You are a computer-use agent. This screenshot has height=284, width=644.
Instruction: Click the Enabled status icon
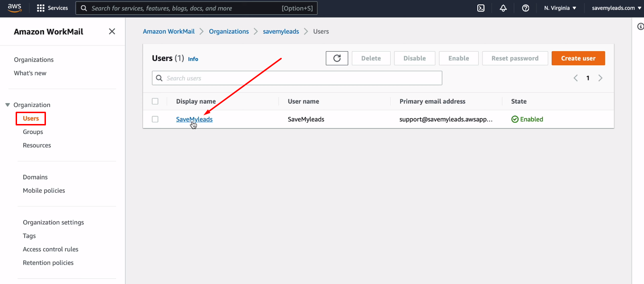click(x=515, y=119)
